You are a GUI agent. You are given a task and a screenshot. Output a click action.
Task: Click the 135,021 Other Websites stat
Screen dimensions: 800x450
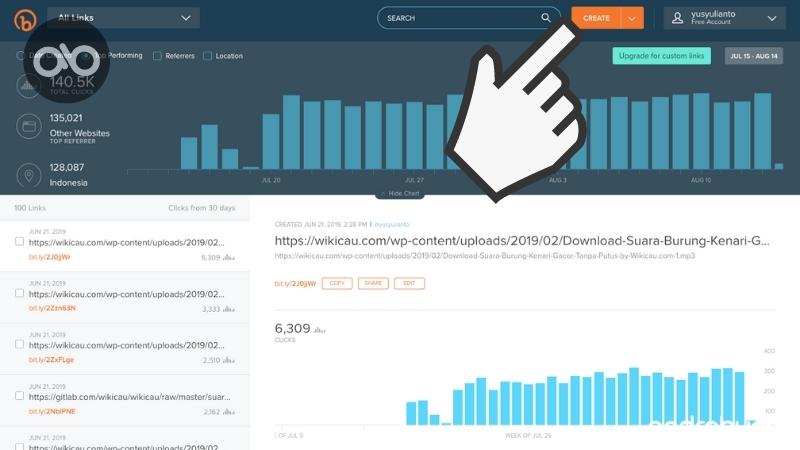pyautogui.click(x=80, y=129)
